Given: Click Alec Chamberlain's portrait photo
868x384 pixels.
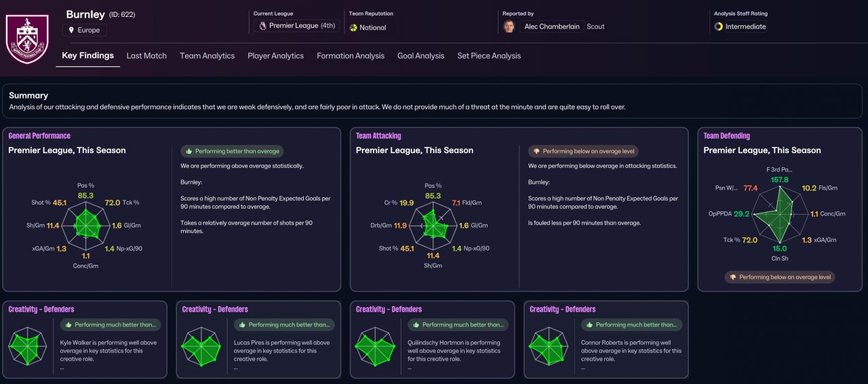Looking at the screenshot, I should pyautogui.click(x=509, y=26).
